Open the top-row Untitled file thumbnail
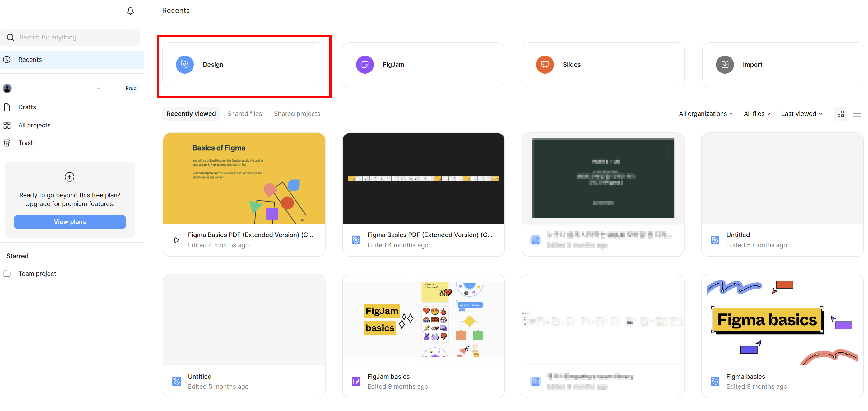868x411 pixels. pyautogui.click(x=782, y=178)
